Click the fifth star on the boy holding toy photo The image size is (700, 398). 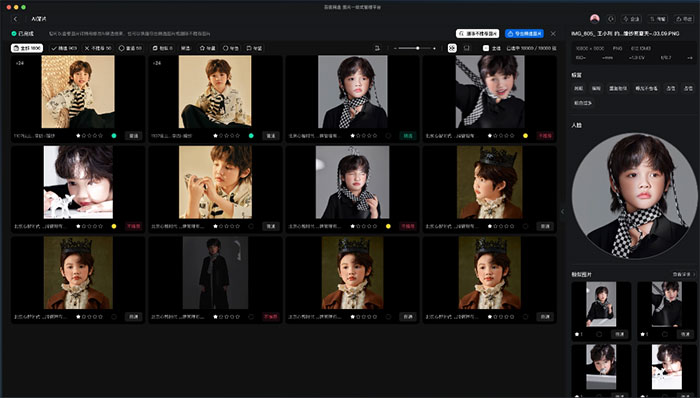point(238,226)
